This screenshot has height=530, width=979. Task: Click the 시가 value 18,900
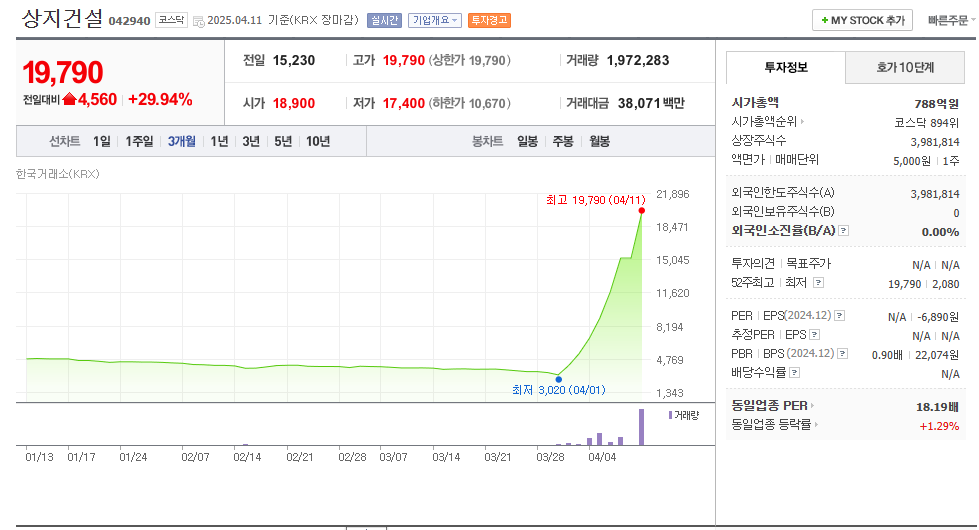click(x=293, y=104)
